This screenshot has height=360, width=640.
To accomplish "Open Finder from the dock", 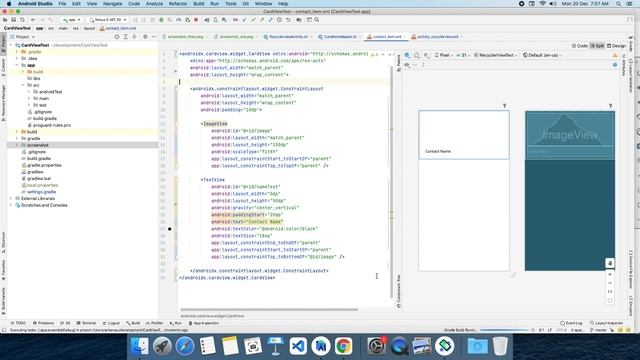I will 140,346.
